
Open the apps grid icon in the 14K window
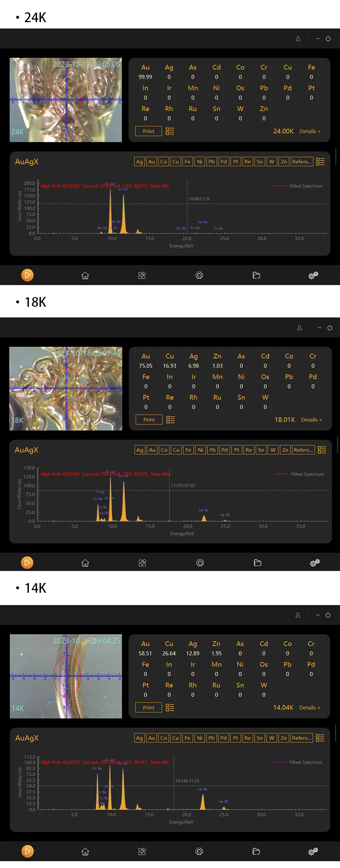142,851
